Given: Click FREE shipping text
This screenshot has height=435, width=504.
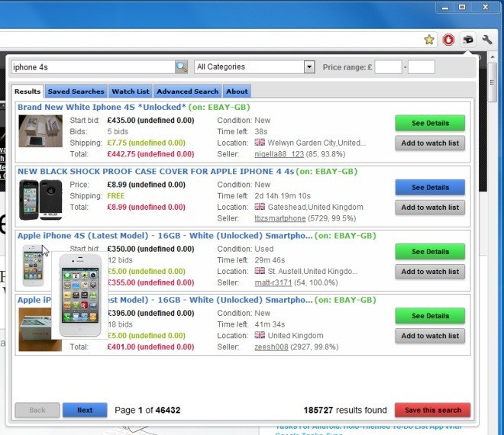Looking at the screenshot, I should [x=116, y=195].
